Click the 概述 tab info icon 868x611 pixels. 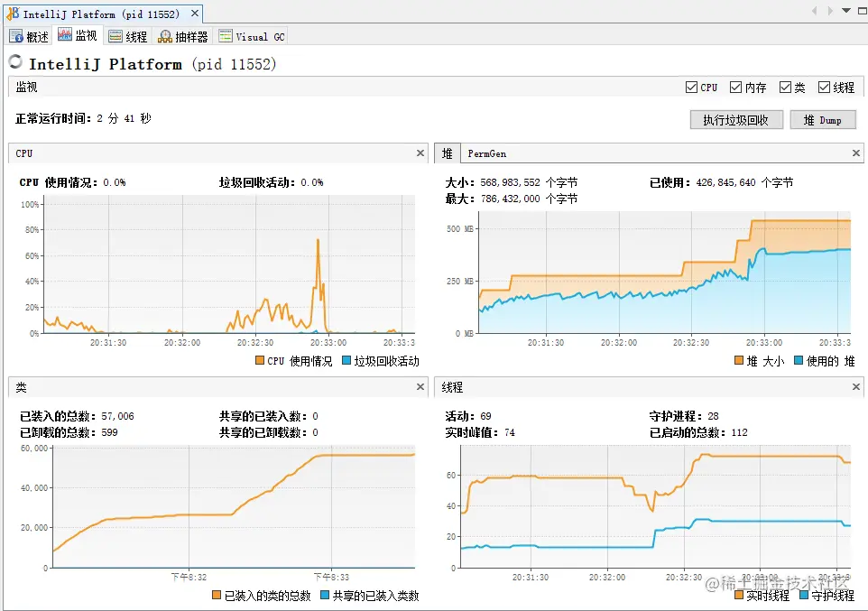point(16,37)
